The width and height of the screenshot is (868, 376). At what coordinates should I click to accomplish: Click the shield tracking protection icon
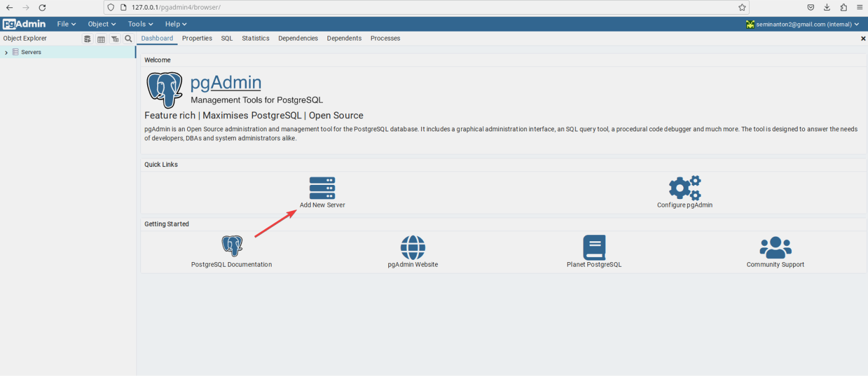coord(111,8)
